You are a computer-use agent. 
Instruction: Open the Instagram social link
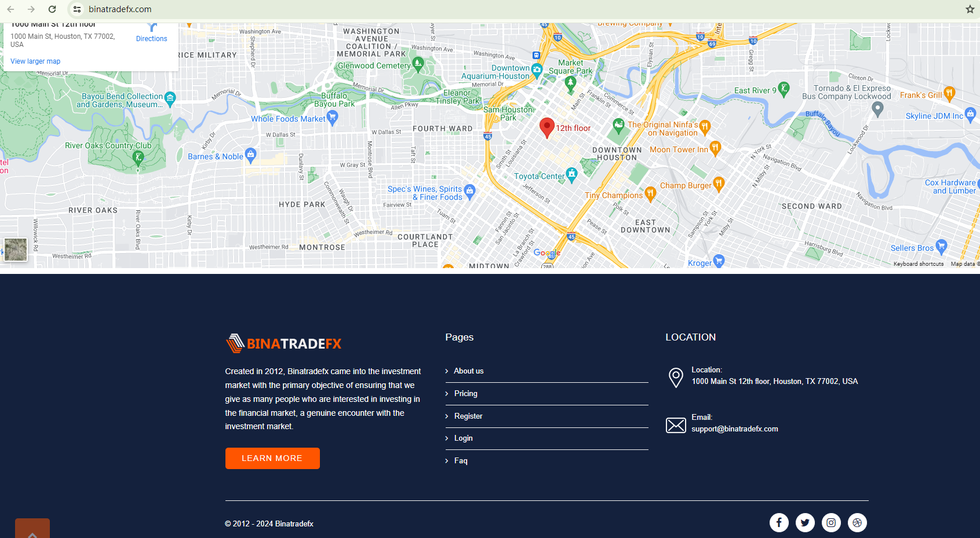click(x=831, y=522)
